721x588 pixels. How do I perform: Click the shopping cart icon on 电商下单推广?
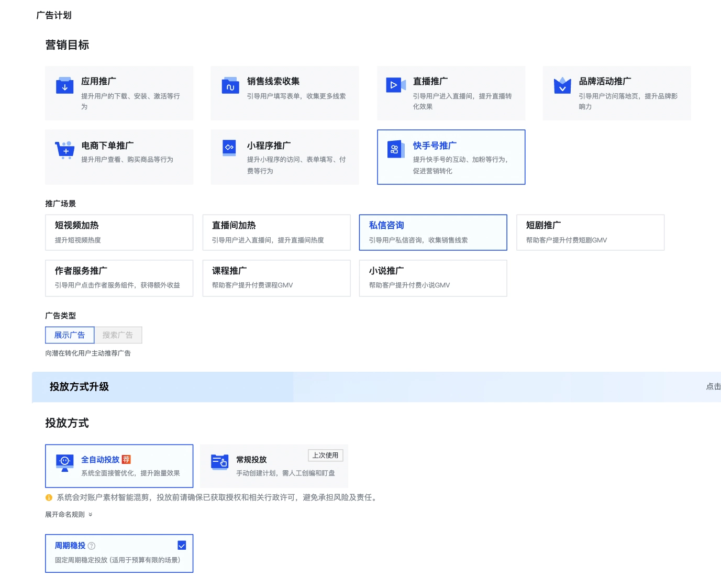64,150
